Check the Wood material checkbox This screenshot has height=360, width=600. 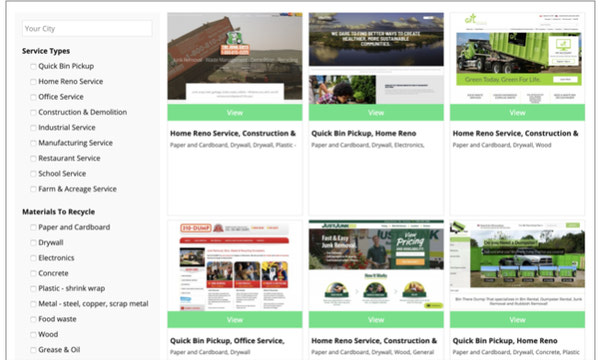point(33,335)
